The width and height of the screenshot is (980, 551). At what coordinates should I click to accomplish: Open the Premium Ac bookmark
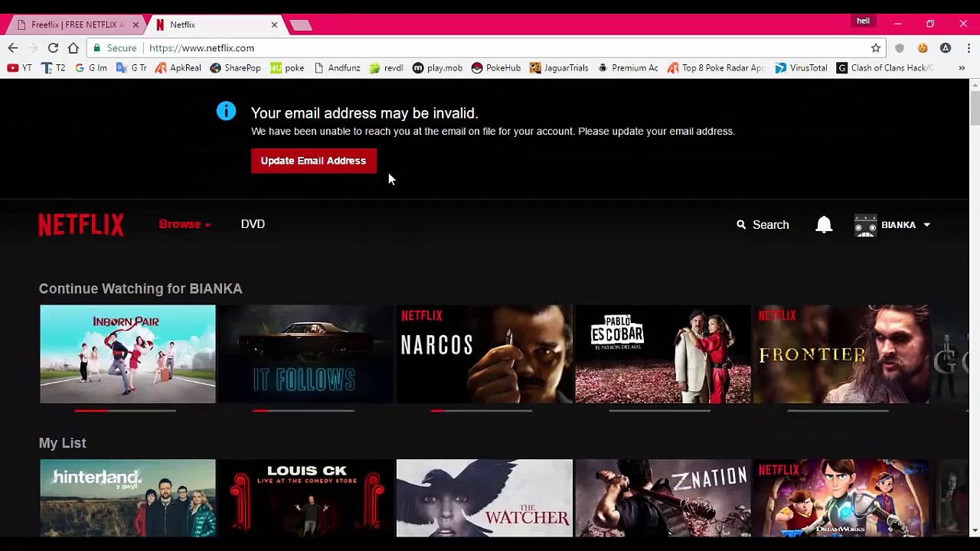pyautogui.click(x=628, y=68)
